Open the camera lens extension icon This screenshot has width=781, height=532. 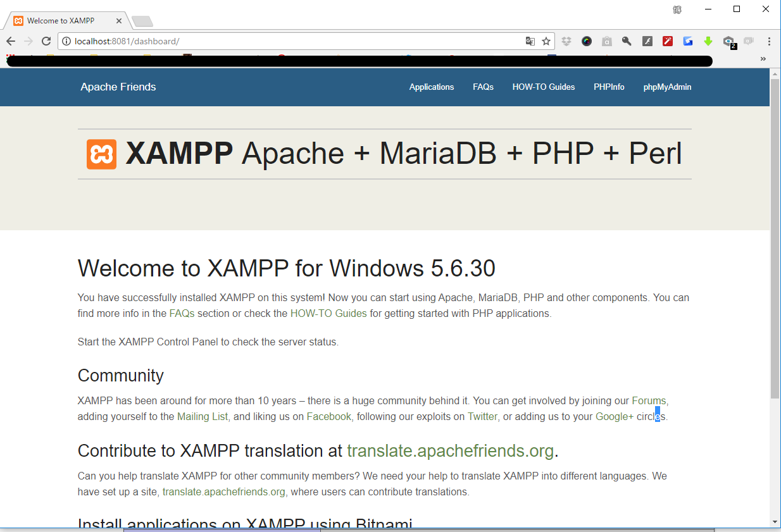(587, 41)
